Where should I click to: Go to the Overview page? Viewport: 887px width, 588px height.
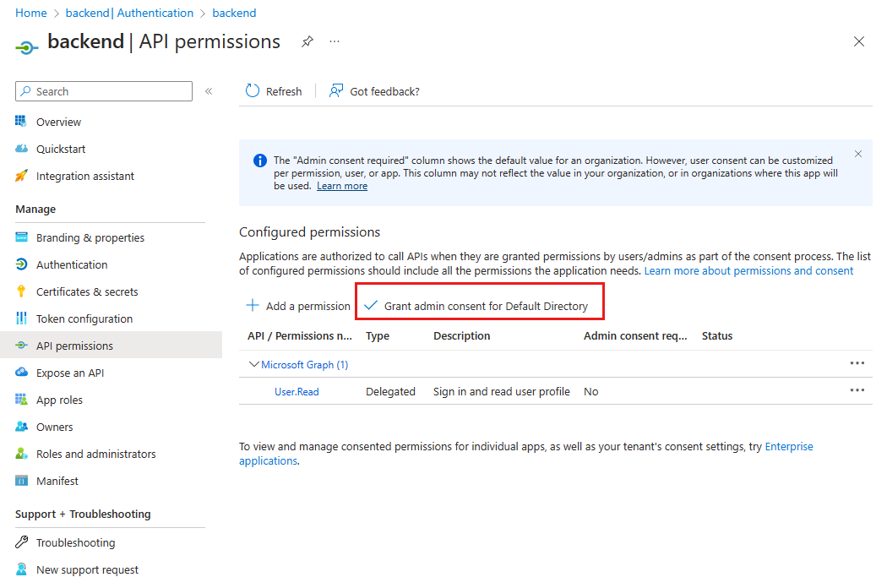tap(56, 121)
